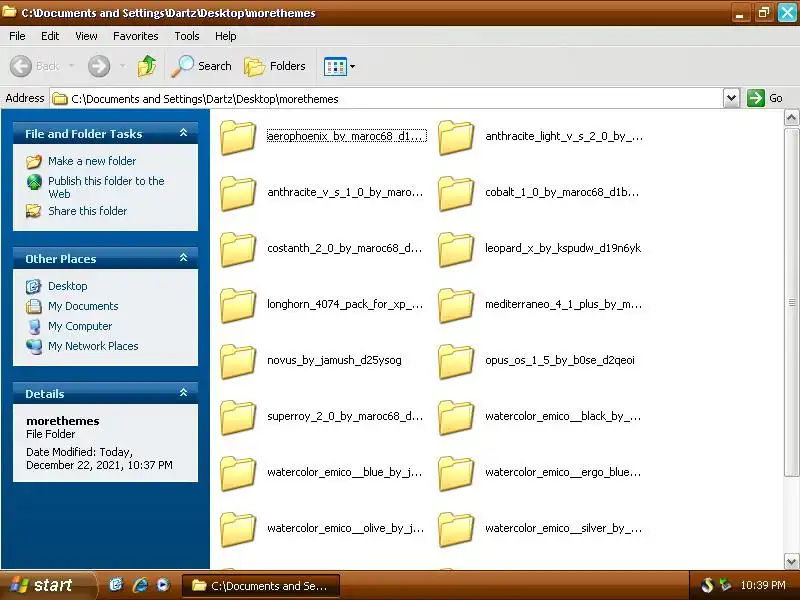The width and height of the screenshot is (800, 600).
Task: Click the novus_by_jamush_d25ysog folder name
Action: 334,361
